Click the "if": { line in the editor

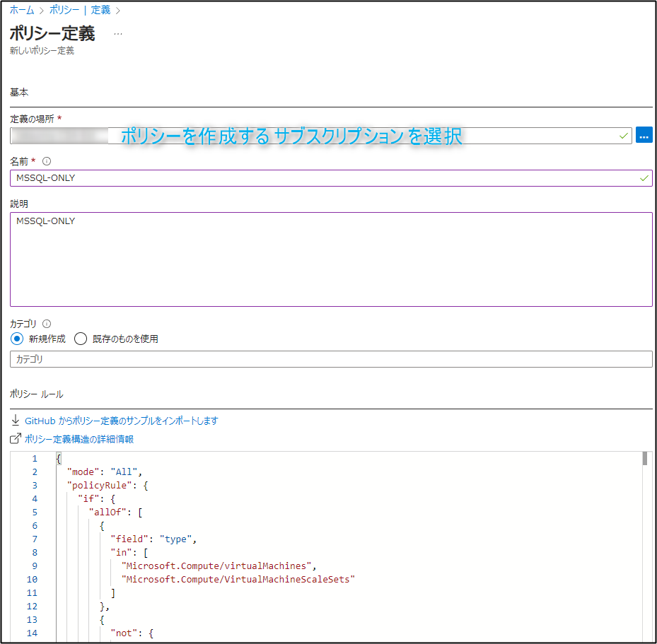click(96, 498)
